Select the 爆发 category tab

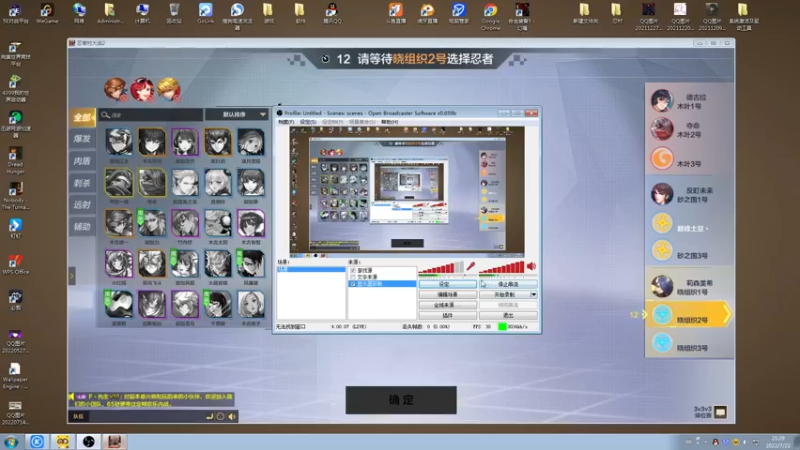click(83, 139)
